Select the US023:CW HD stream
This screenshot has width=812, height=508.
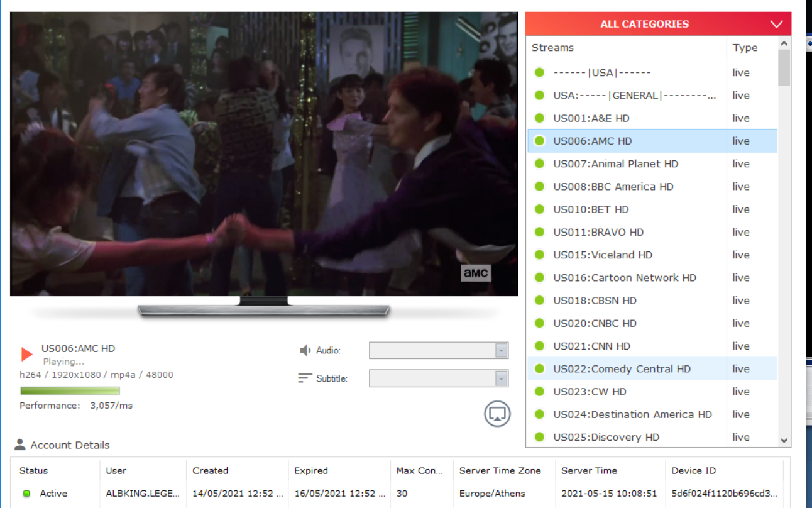click(x=652, y=392)
